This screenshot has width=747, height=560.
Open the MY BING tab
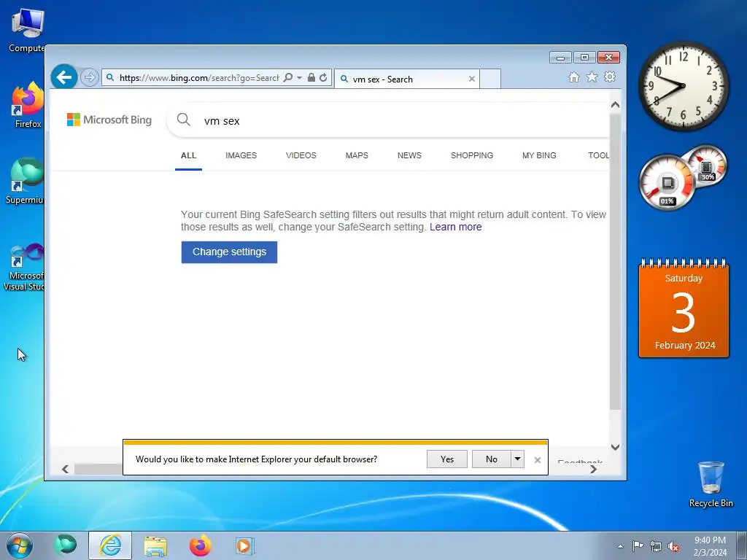(539, 155)
